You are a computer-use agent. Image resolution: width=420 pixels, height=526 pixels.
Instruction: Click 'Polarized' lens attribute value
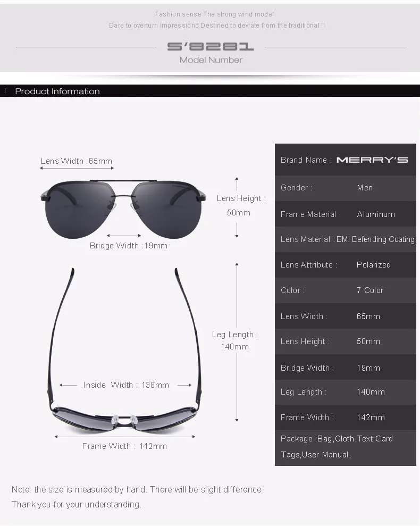[373, 265]
